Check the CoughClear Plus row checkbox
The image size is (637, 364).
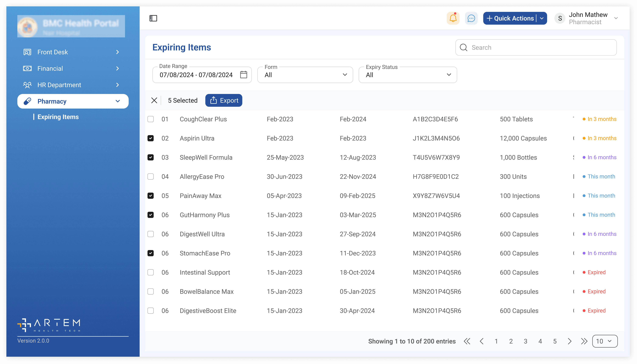click(x=151, y=119)
